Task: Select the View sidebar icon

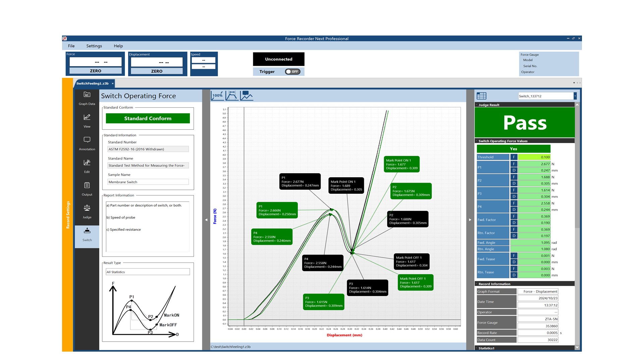Action: [x=87, y=121]
